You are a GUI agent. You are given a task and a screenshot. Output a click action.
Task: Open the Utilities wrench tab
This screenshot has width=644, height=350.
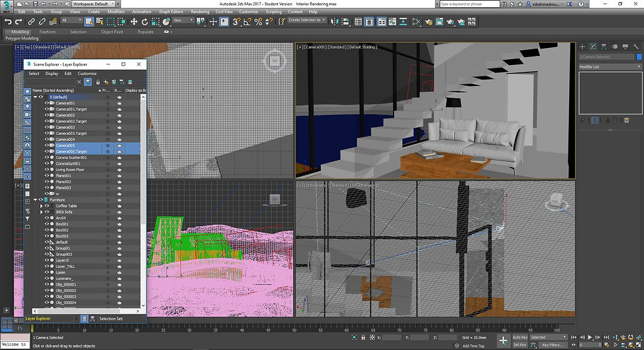(x=636, y=47)
